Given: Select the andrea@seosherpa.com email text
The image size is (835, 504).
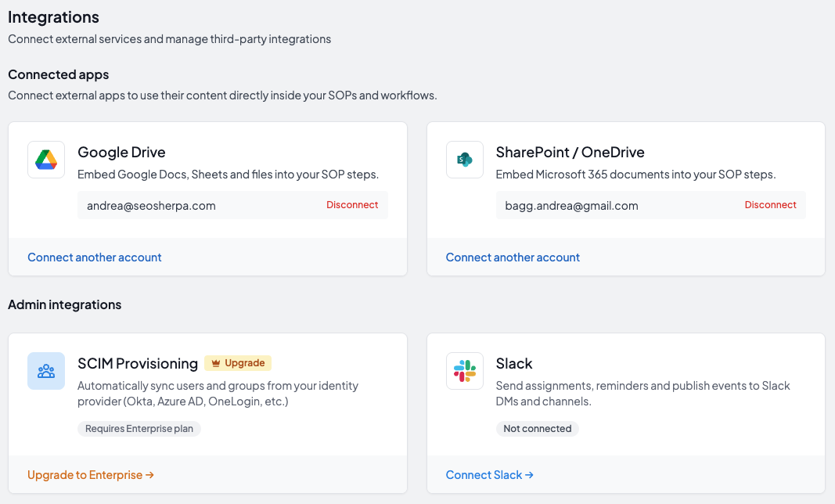Looking at the screenshot, I should click(151, 206).
